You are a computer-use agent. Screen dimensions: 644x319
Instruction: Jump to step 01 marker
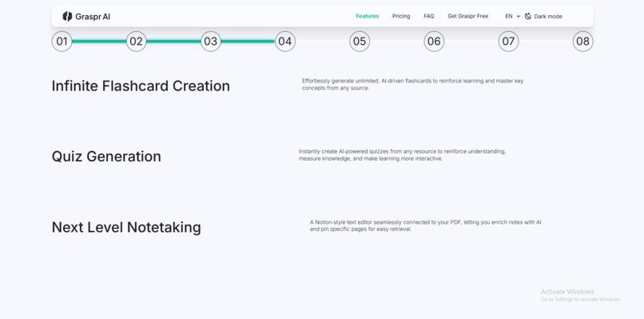tap(62, 42)
